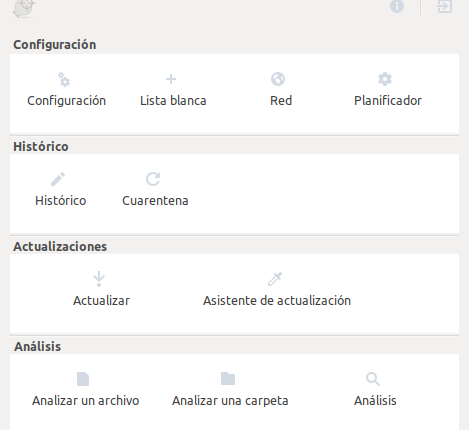Click the exit icon at top right

click(x=445, y=6)
